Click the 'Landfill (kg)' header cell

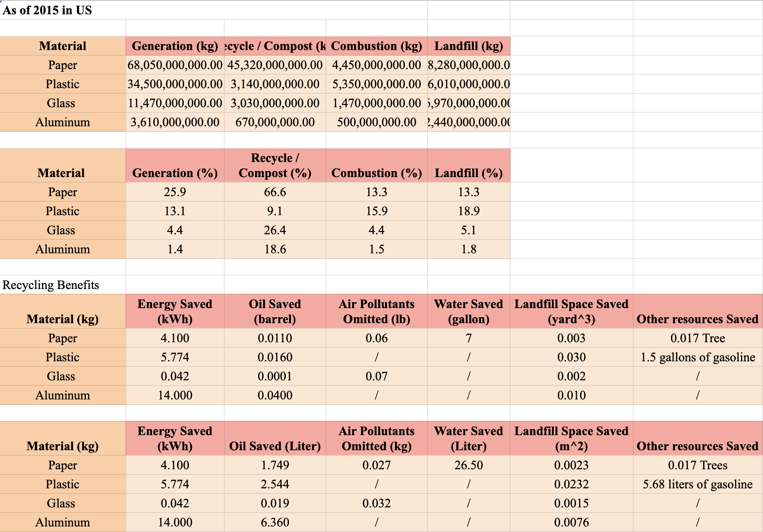tap(468, 46)
